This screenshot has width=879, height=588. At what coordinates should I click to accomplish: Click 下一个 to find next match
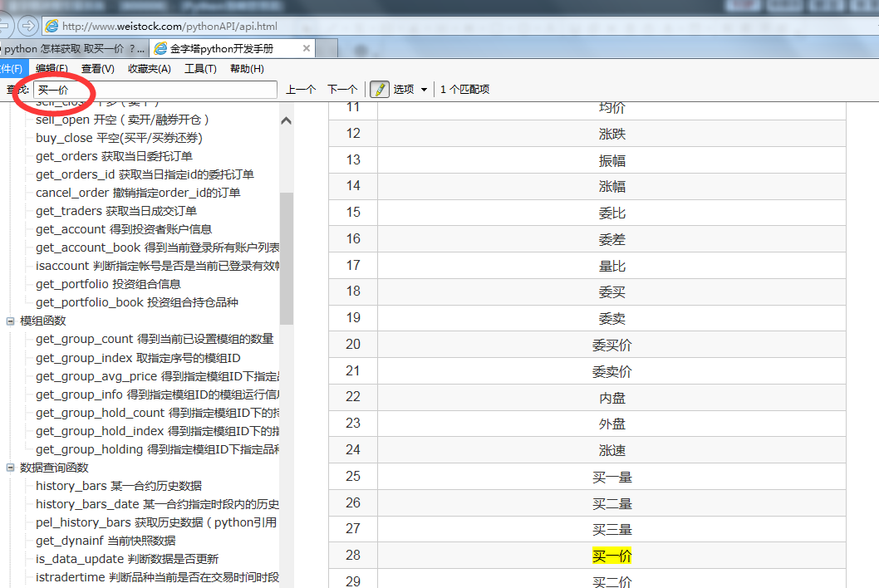click(342, 89)
